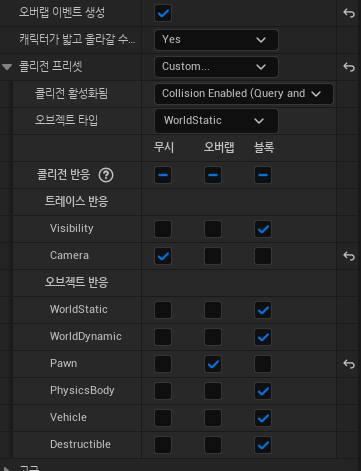Toggle the 오버랩 이벤트 생성 checkbox
The width and height of the screenshot is (361, 471).
pyautogui.click(x=163, y=13)
